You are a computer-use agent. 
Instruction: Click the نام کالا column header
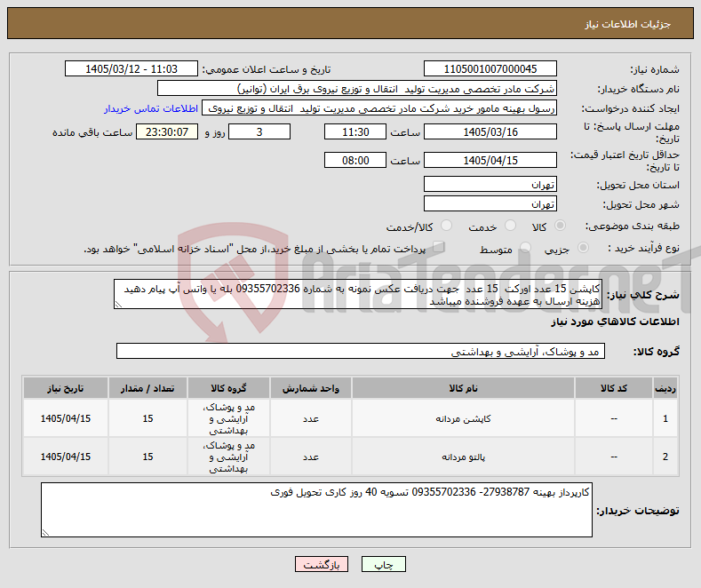tap(463, 388)
